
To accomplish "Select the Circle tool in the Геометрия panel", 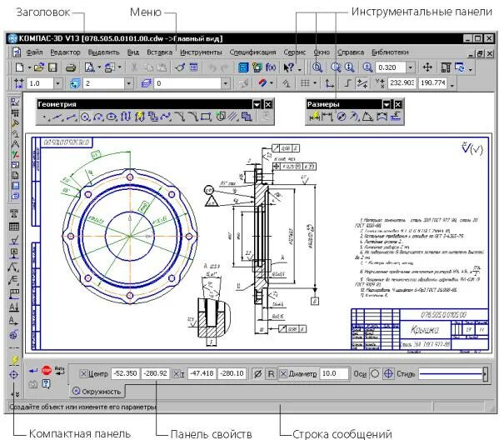I will [85, 117].
